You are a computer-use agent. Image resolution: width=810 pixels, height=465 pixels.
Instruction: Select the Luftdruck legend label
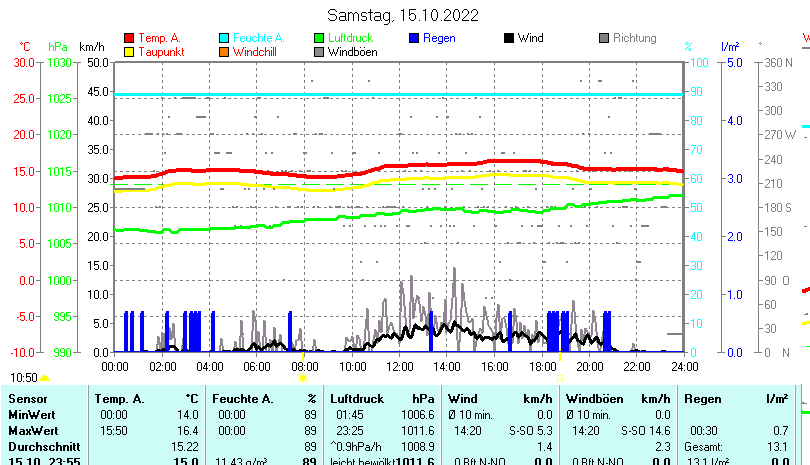pyautogui.click(x=349, y=38)
